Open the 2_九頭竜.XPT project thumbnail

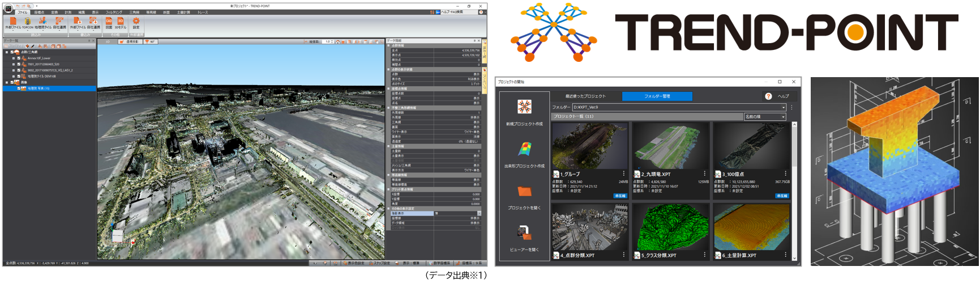[x=671, y=146]
